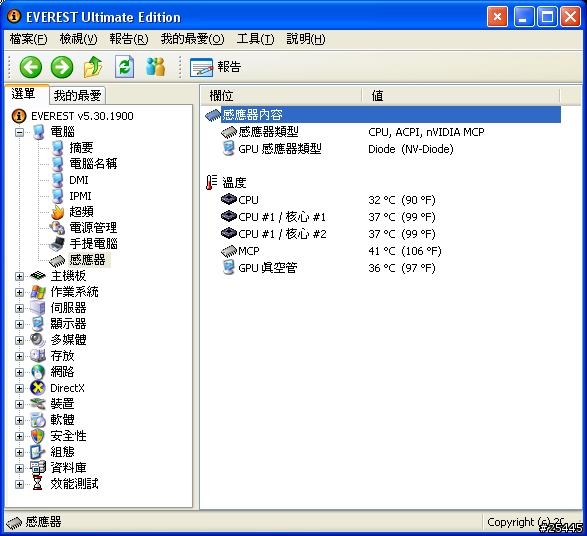
Task: Click the database icon beside 資料庫
Action: 37,468
